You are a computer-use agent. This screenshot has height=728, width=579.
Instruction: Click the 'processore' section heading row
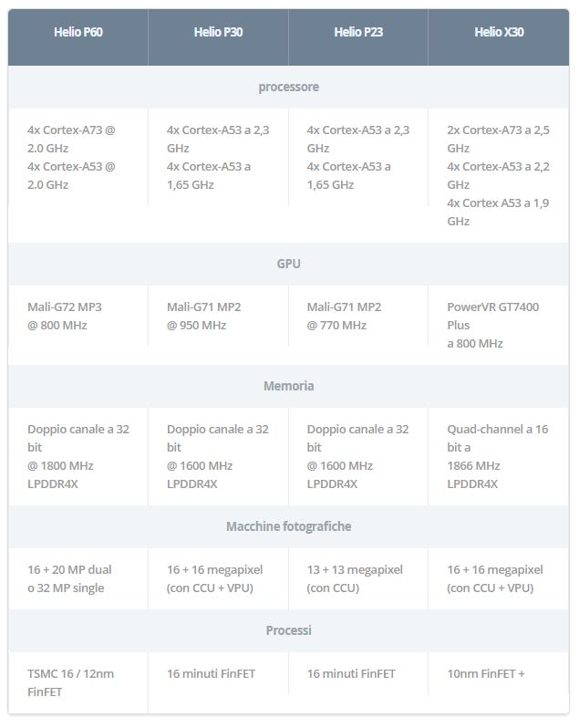[288, 88]
